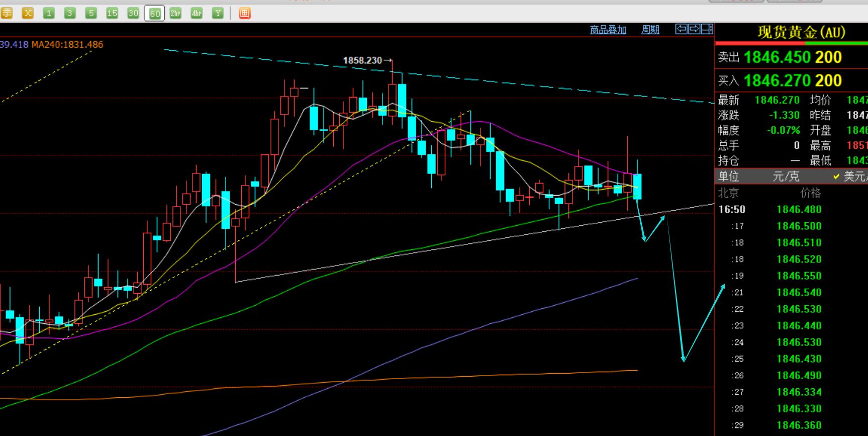This screenshot has height=436, width=868.
Task: Select tick price 1846.330 at :28
Action: [799, 409]
